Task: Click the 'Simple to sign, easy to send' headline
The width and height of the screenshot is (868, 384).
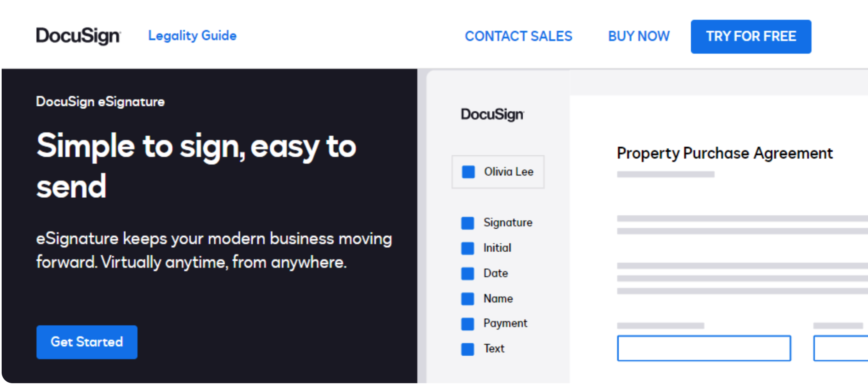Action: 196,166
